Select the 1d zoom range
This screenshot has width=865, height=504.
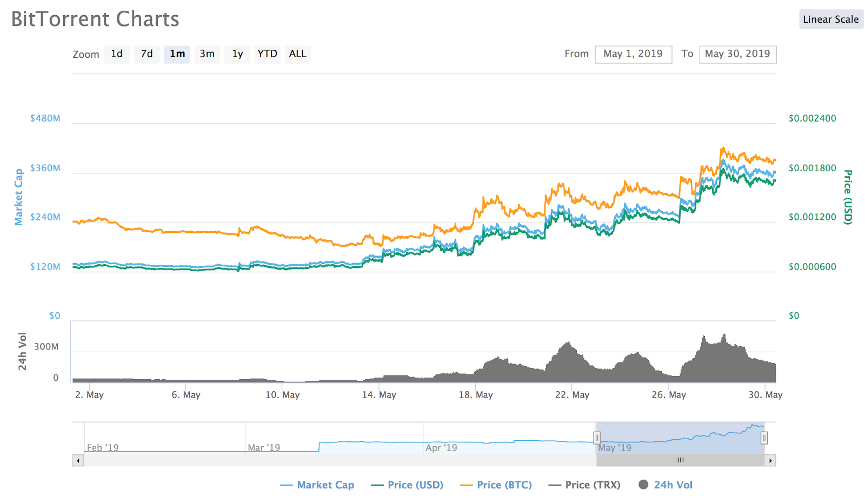[117, 54]
